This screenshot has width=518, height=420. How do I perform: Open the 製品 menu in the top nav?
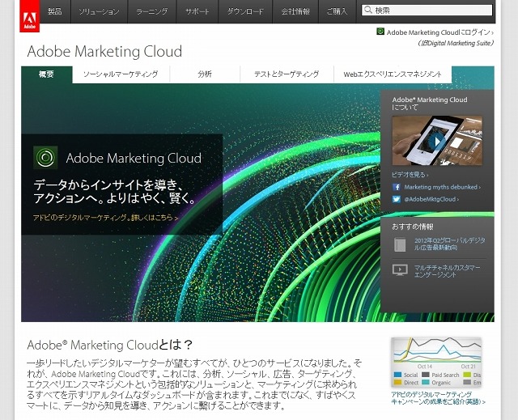pyautogui.click(x=54, y=12)
